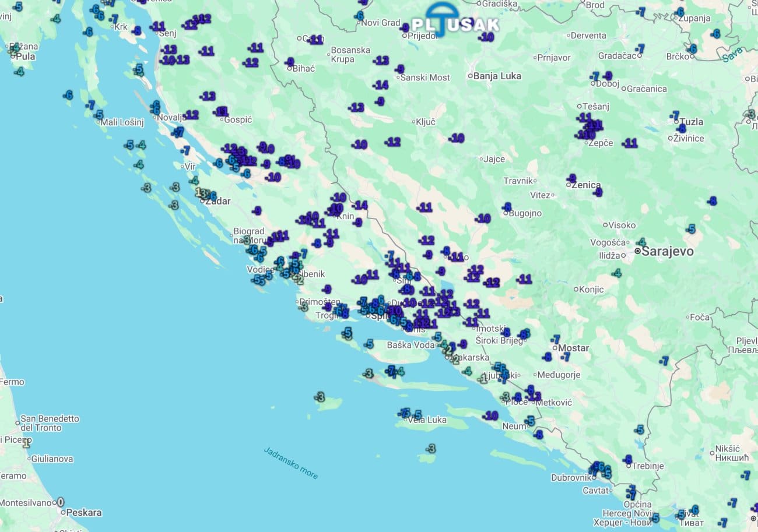The image size is (758, 532).
Task: Click the -8 station marker beside Tuzla
Action: (682, 128)
